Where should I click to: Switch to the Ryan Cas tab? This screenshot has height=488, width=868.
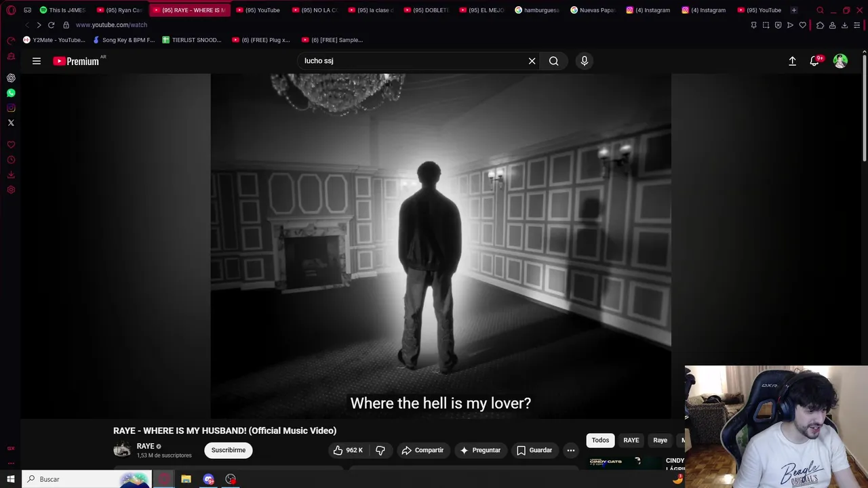[120, 10]
